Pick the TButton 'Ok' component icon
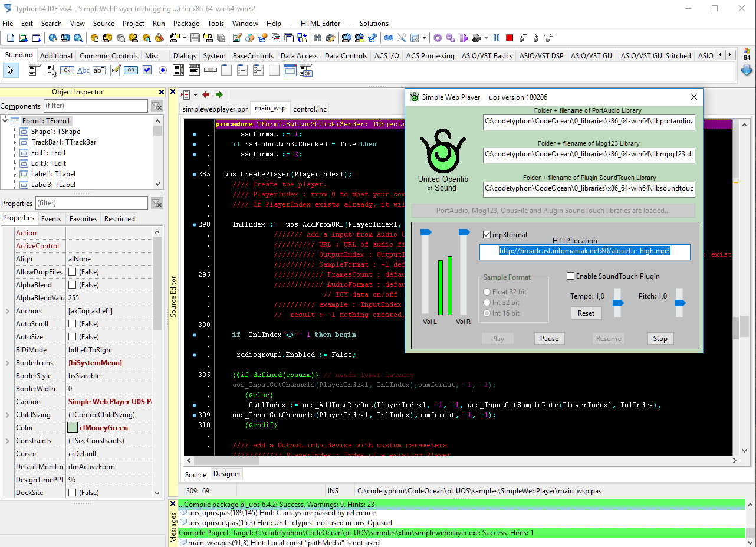The height and width of the screenshot is (547, 756). point(67,70)
